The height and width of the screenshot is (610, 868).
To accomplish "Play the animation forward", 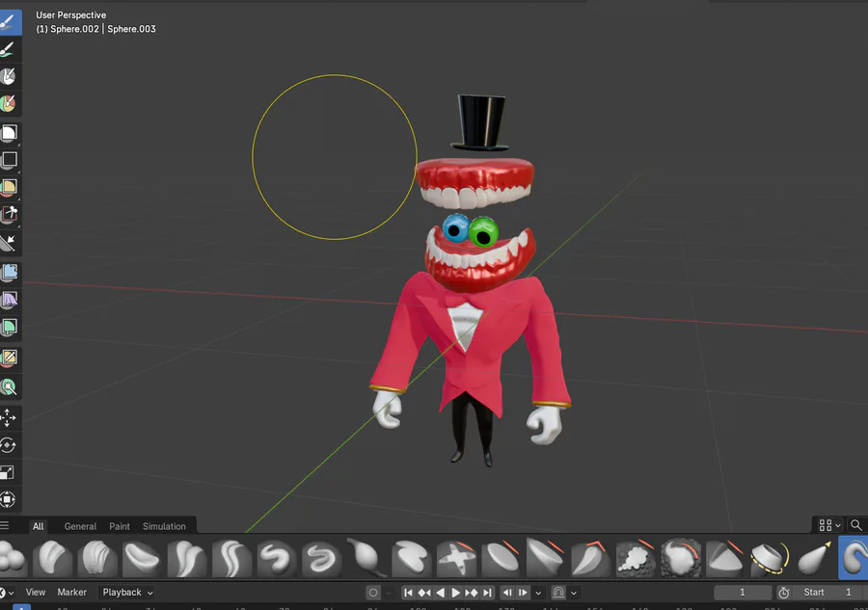I will (x=455, y=593).
